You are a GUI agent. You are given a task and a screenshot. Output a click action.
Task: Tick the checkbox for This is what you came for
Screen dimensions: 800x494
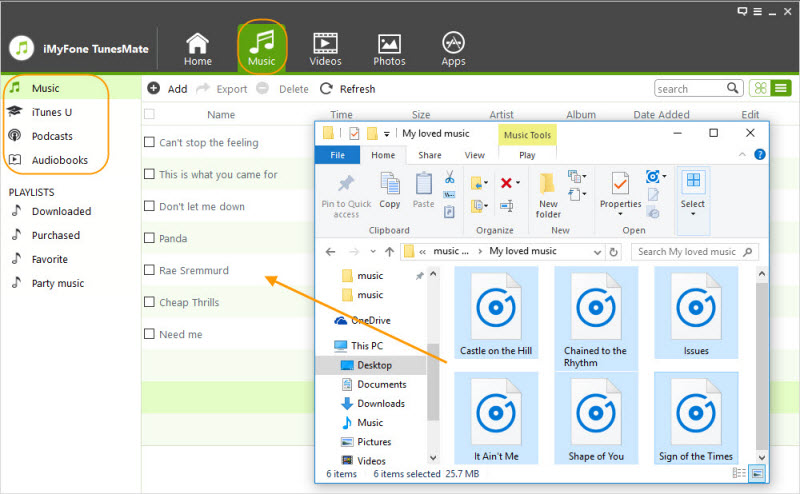pyautogui.click(x=149, y=174)
